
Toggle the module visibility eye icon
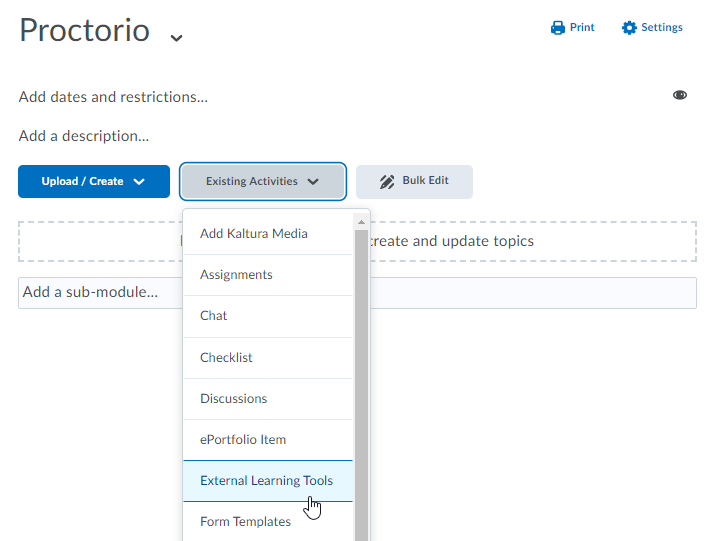pos(680,95)
